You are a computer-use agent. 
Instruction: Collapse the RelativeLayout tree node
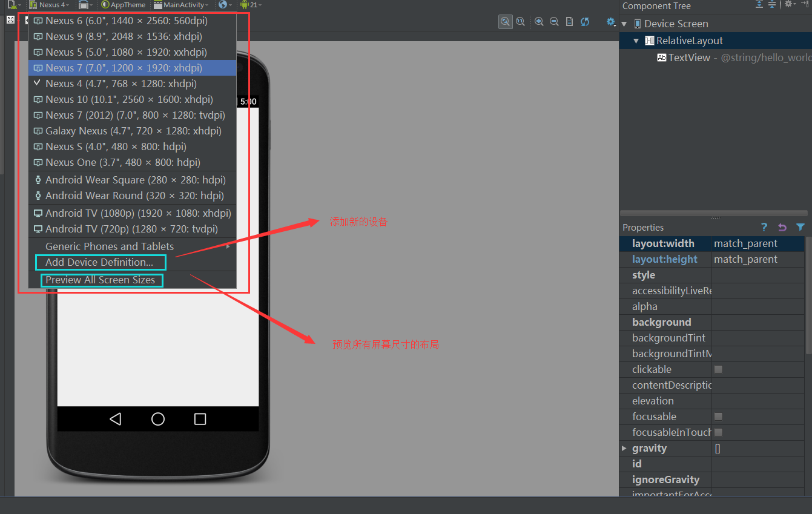coord(636,41)
